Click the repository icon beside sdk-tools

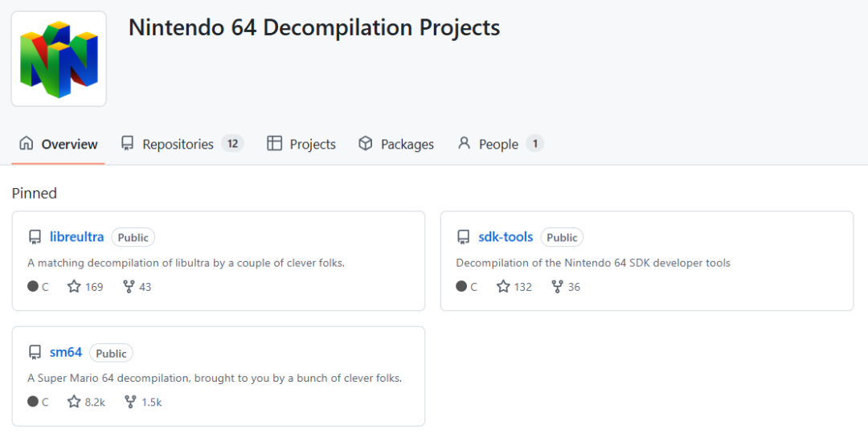click(x=463, y=237)
